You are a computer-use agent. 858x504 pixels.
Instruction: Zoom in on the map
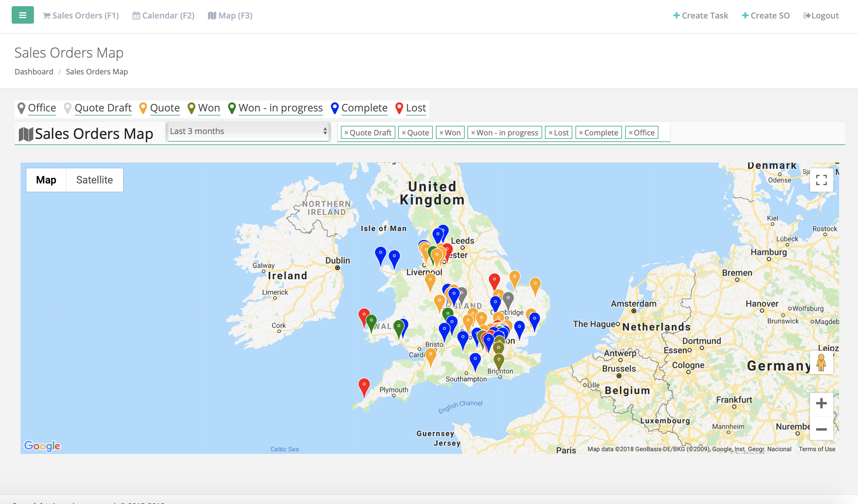coord(821,403)
